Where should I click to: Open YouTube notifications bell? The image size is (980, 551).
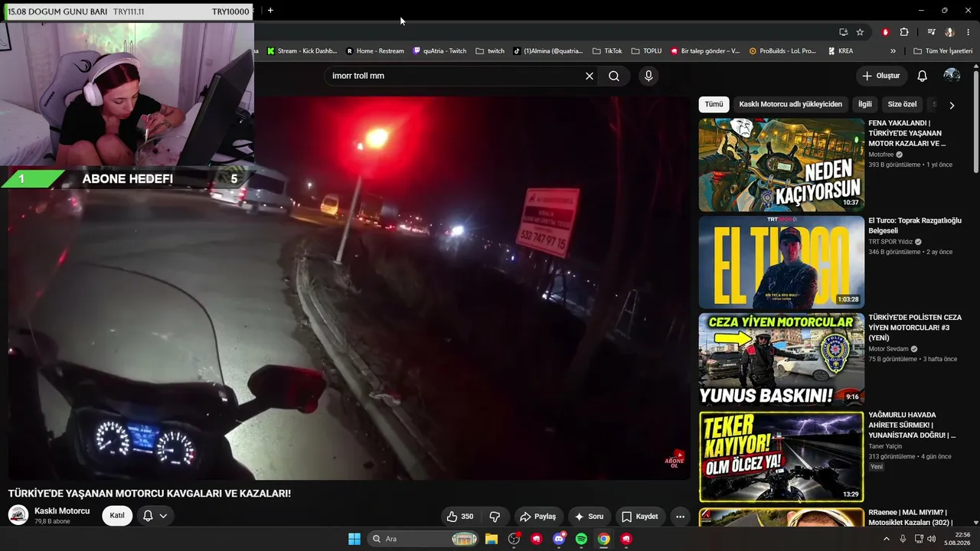(923, 76)
